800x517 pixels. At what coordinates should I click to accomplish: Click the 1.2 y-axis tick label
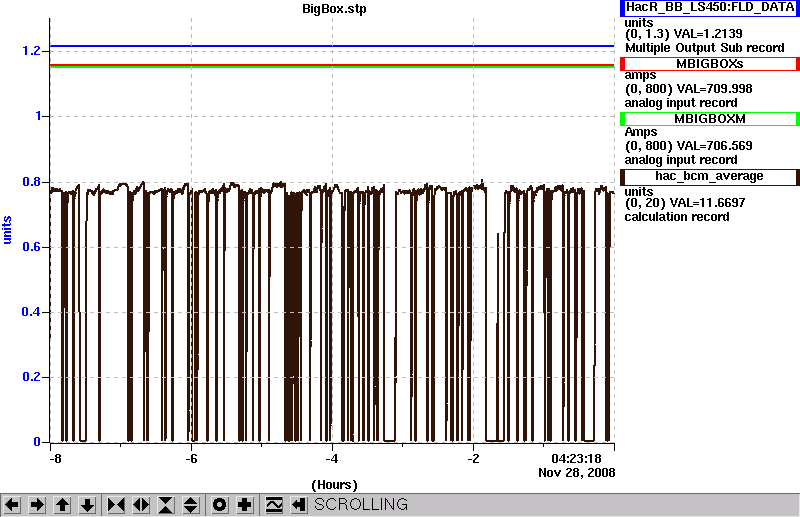pos(31,51)
